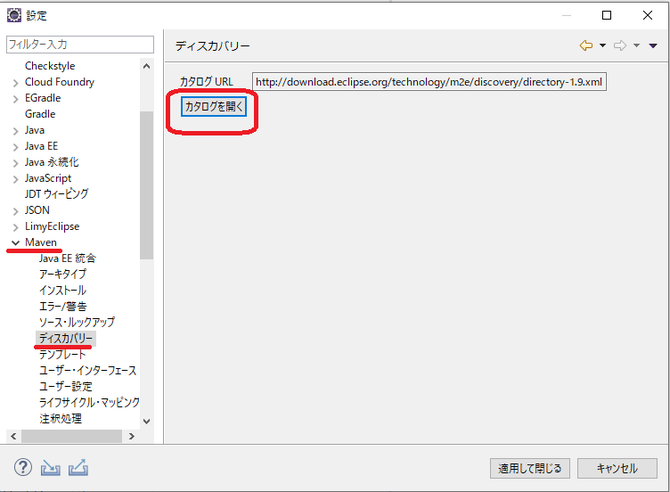The width and height of the screenshot is (670, 492).
Task: Click the yellow back navigation arrow
Action: (586, 45)
